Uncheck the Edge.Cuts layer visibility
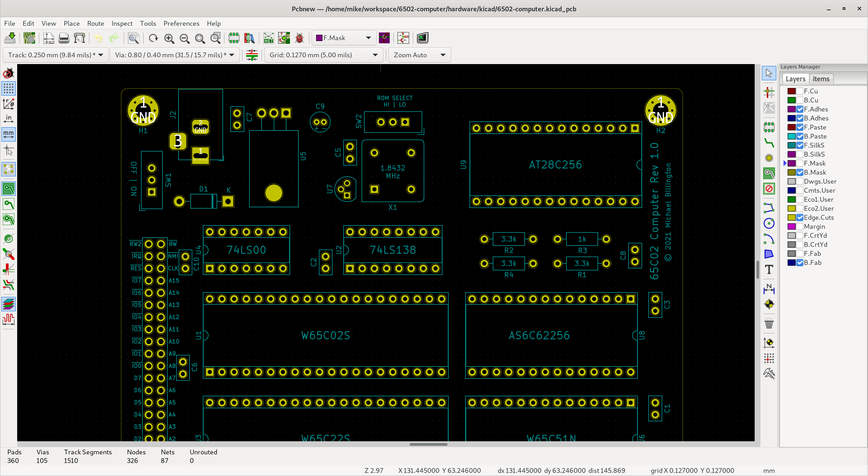This screenshot has height=476, width=868. pos(800,217)
